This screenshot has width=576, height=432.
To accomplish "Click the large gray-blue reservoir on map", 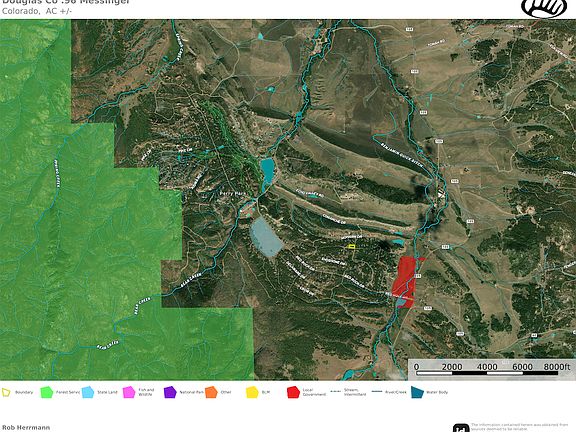I will (x=266, y=237).
